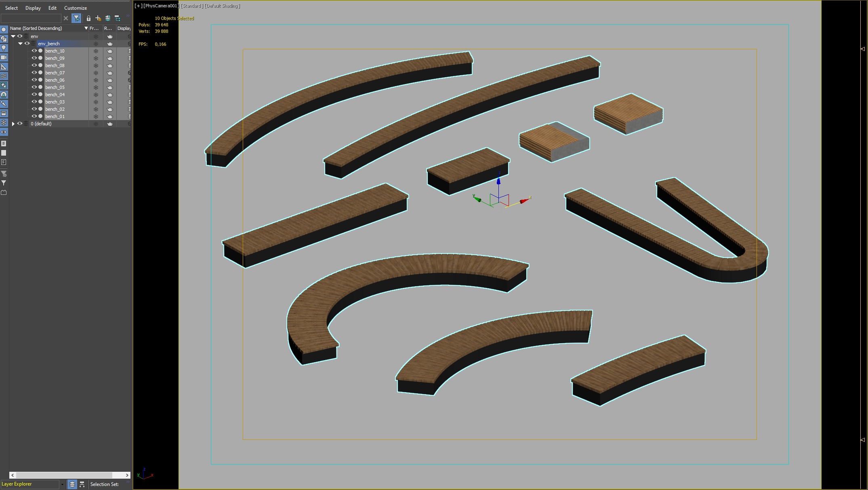Open the Layer Explorer type dropdown
Image resolution: width=868 pixels, height=490 pixels.
pyautogui.click(x=62, y=484)
